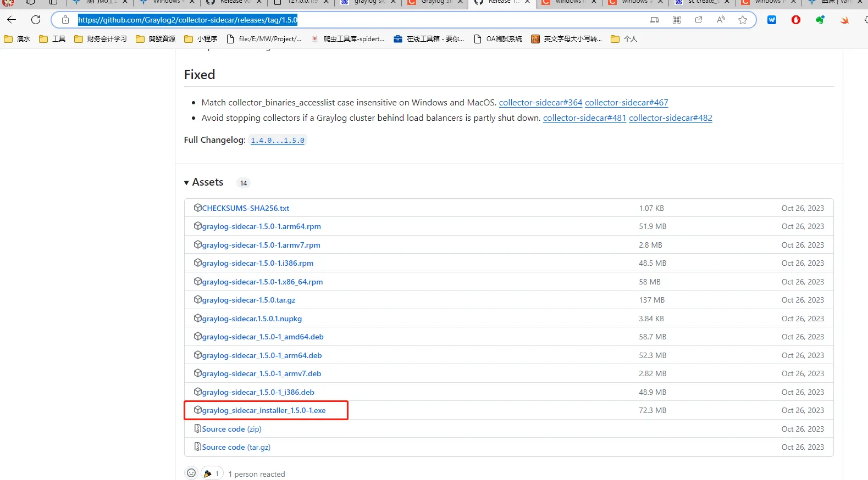The image size is (868, 480).
Task: Go back using the browser back arrow
Action: click(12, 20)
